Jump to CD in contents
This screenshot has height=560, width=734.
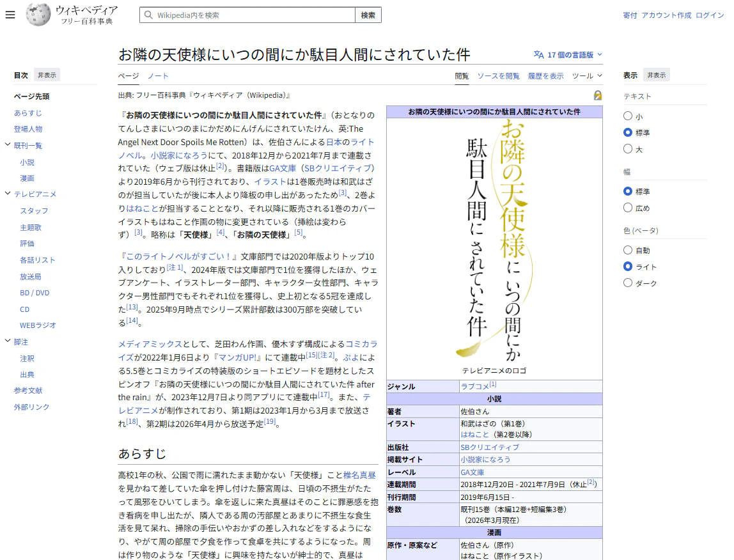coord(24,309)
